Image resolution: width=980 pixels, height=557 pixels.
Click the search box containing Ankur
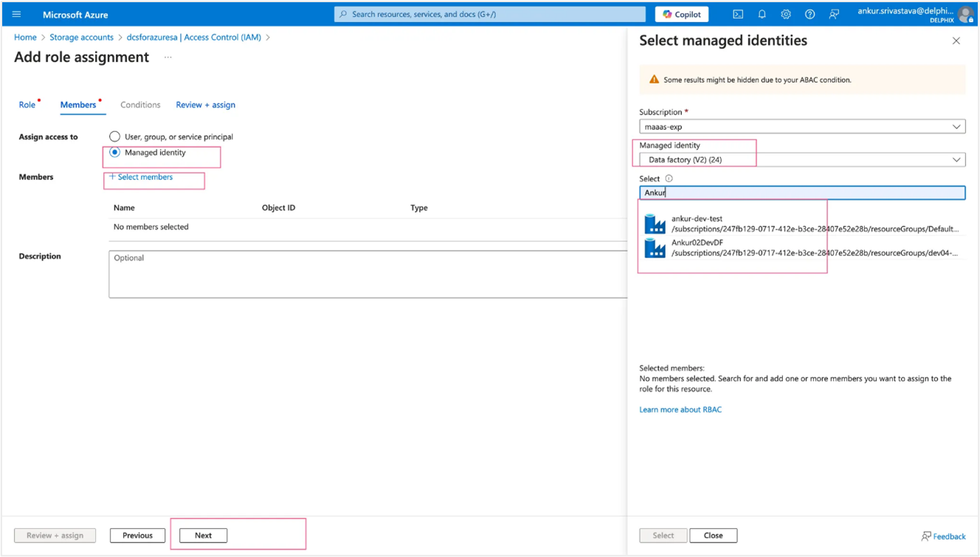801,193
